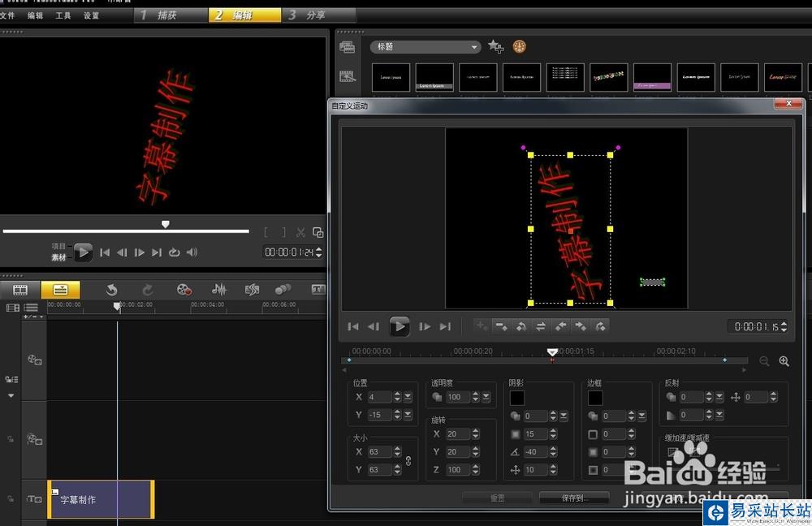Remove keyframe in custom motion dialog
The image size is (812, 526).
tap(501, 326)
